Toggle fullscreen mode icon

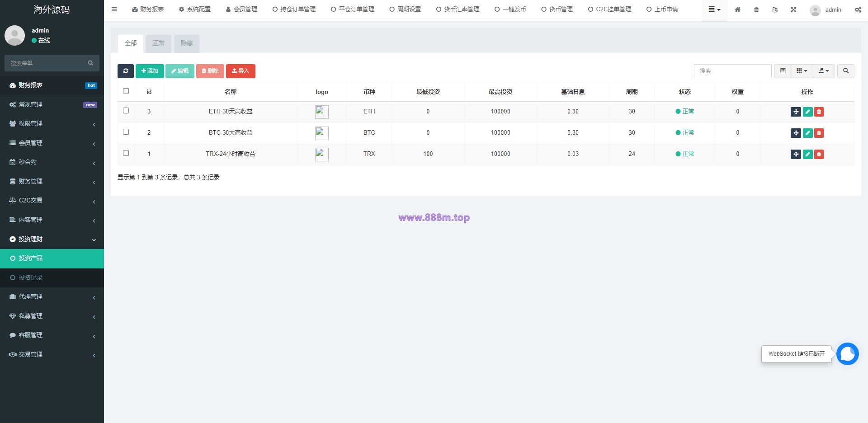point(793,9)
